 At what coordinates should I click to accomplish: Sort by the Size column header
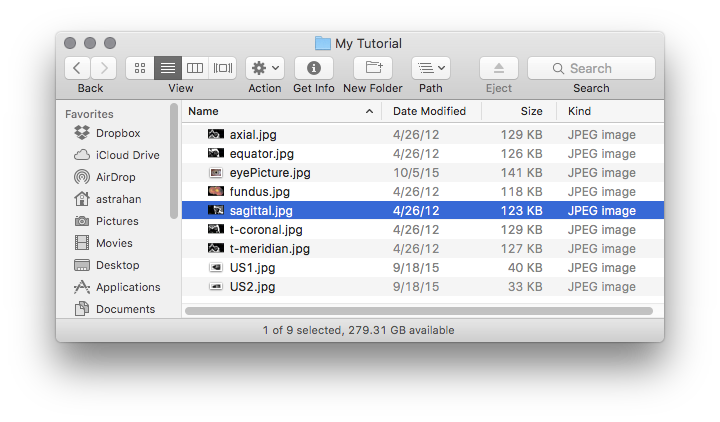coord(530,111)
